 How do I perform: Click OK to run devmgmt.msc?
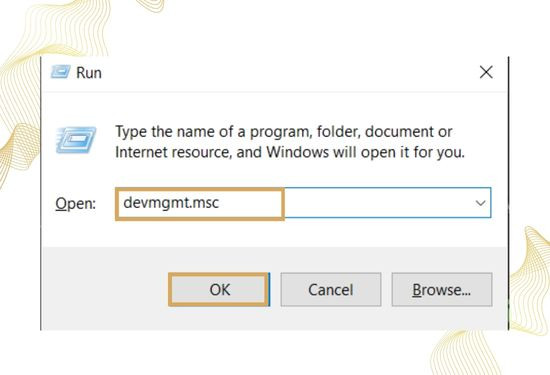219,289
